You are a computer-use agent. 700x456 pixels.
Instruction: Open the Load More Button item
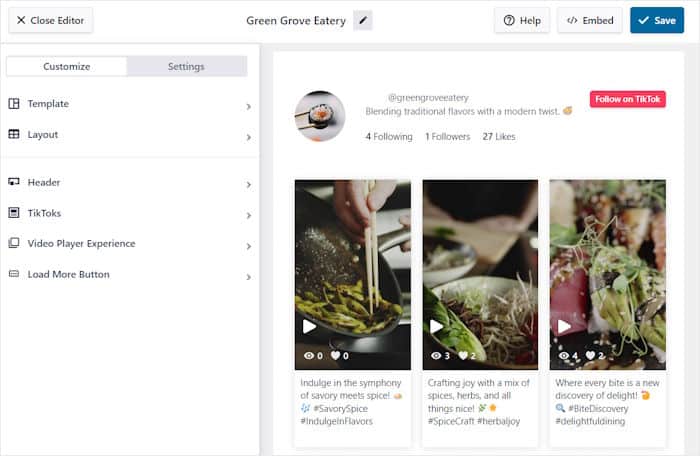(x=129, y=274)
